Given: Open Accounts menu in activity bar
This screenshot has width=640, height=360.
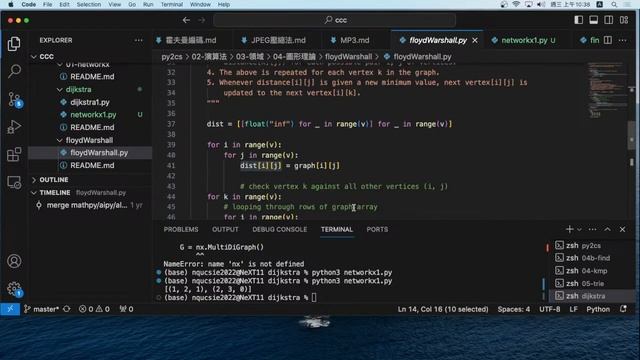Looking at the screenshot, I should (14, 261).
